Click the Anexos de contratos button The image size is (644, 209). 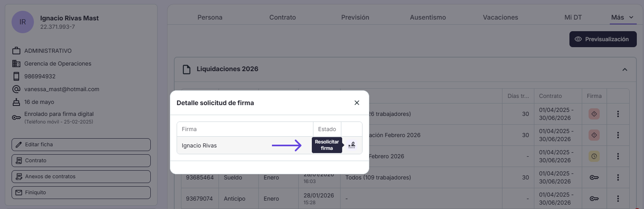[x=81, y=177]
